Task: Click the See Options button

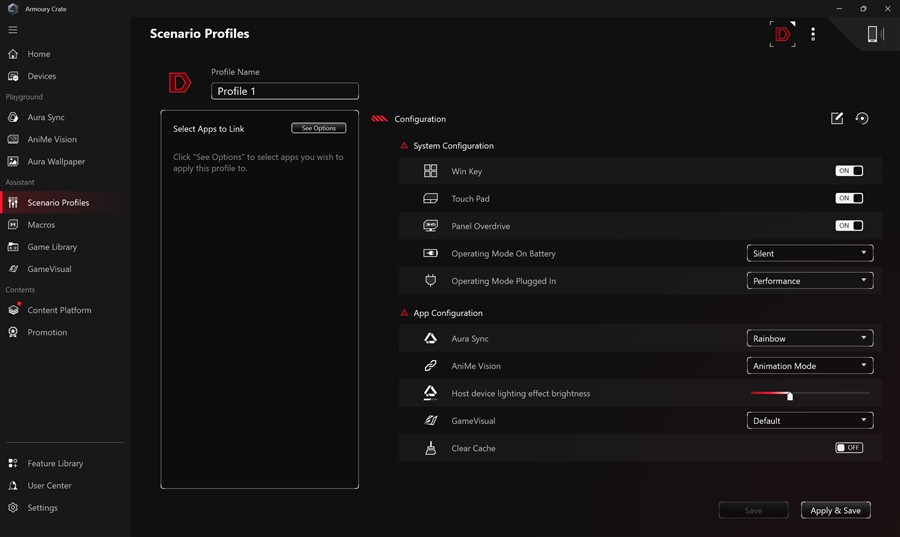Action: [x=319, y=128]
